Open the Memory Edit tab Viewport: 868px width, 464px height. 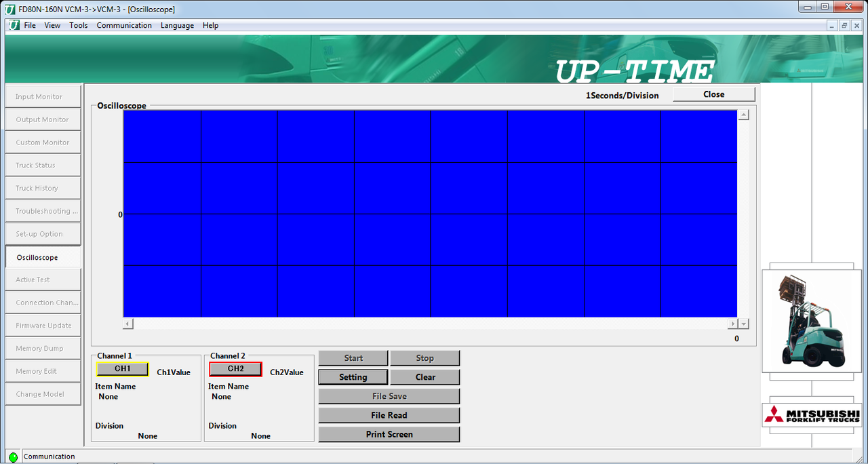click(43, 371)
